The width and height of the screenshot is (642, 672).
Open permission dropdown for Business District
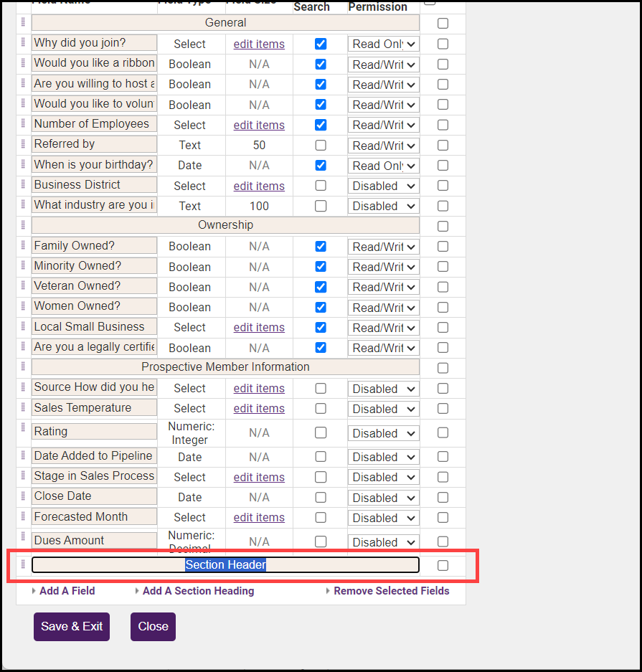[384, 186]
